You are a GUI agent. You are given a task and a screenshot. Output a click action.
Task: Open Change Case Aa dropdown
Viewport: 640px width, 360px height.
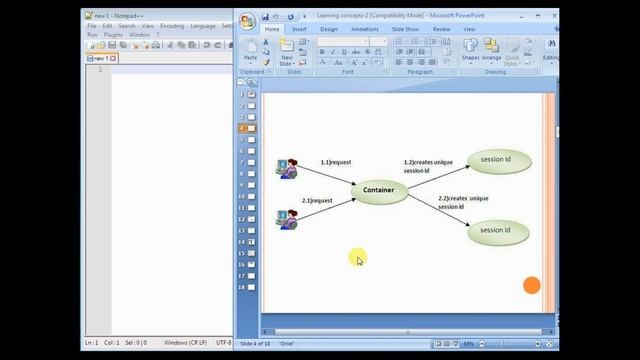[x=339, y=63]
